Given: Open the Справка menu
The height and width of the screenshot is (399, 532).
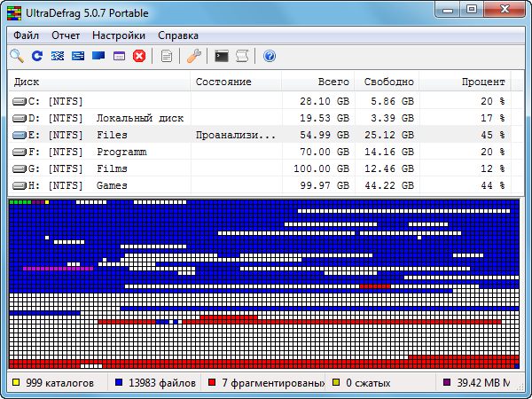Looking at the screenshot, I should (x=178, y=35).
